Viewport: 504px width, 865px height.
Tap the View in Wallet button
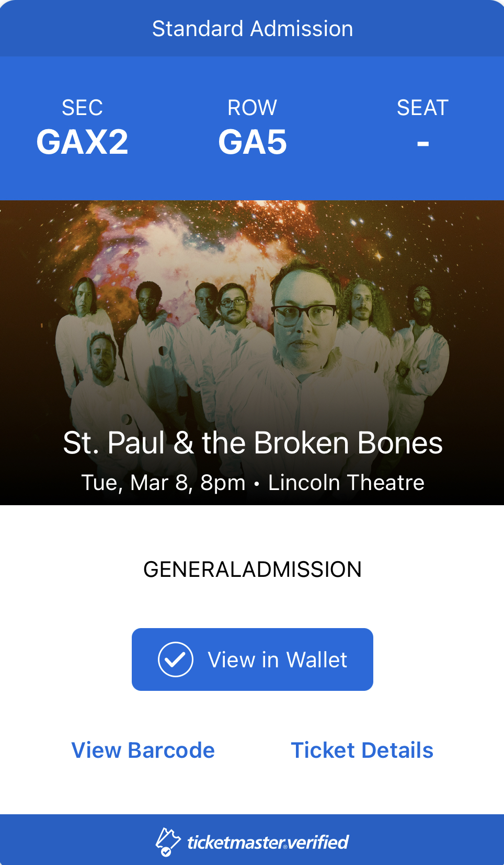coord(252,659)
